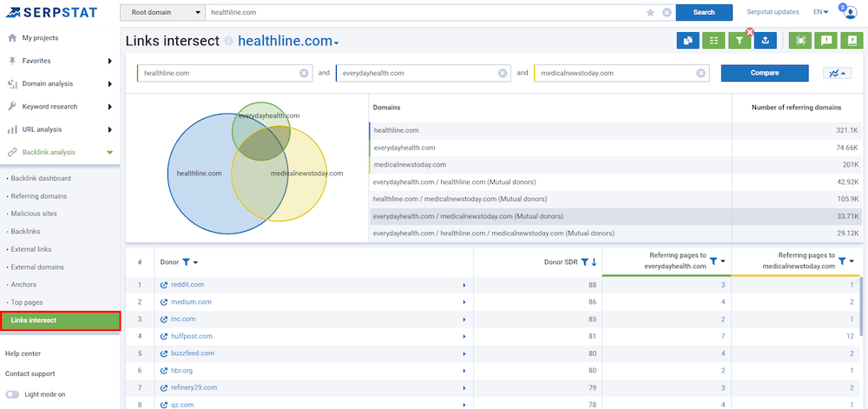The height and width of the screenshot is (409, 868).
Task: Click the export upload icon button
Action: click(x=765, y=40)
